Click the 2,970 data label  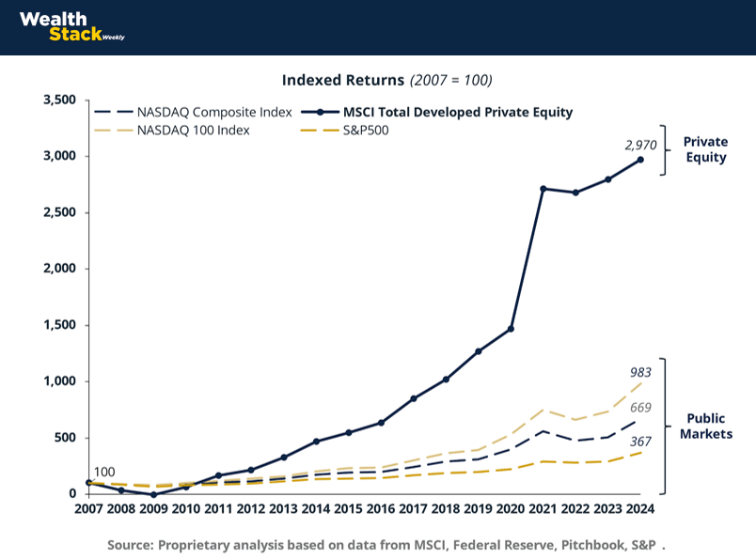[640, 145]
